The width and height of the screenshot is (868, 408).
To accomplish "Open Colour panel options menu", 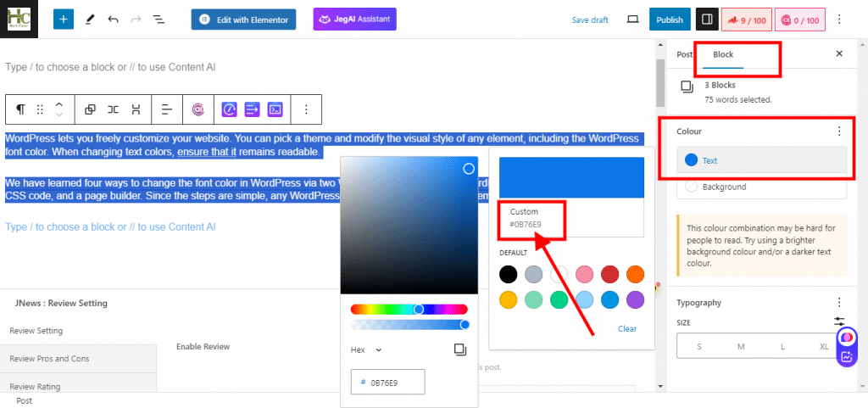I will click(839, 131).
